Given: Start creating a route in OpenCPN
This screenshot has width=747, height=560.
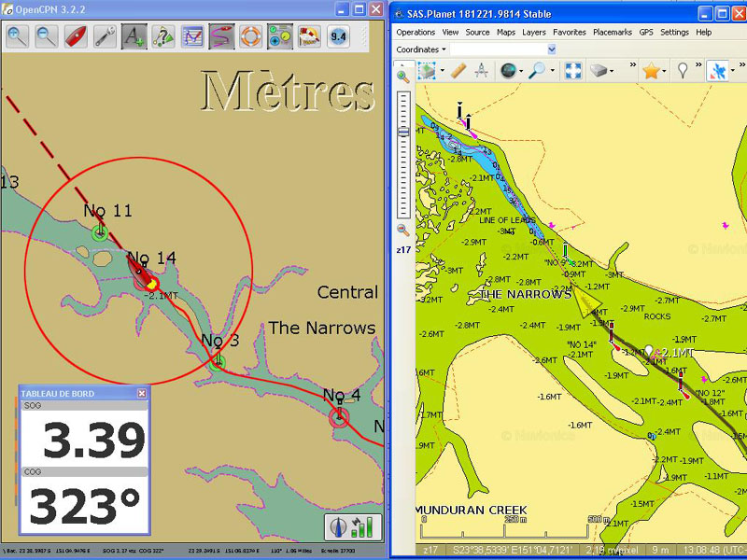Looking at the screenshot, I should pyautogui.click(x=162, y=36).
